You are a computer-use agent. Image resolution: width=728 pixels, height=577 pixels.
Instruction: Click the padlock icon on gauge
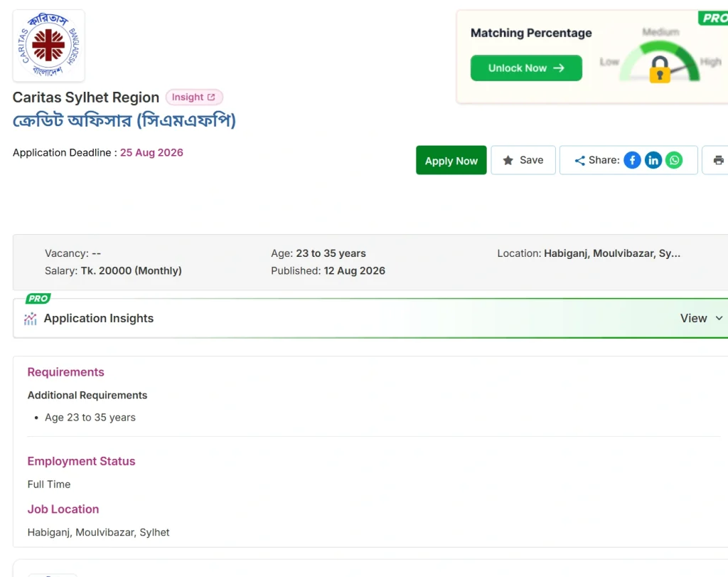pos(660,69)
